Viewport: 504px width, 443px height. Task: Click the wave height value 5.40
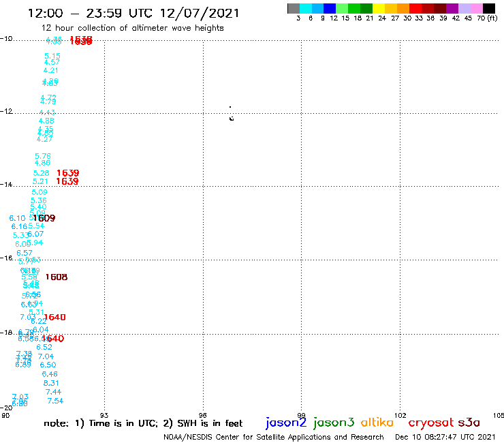point(38,207)
